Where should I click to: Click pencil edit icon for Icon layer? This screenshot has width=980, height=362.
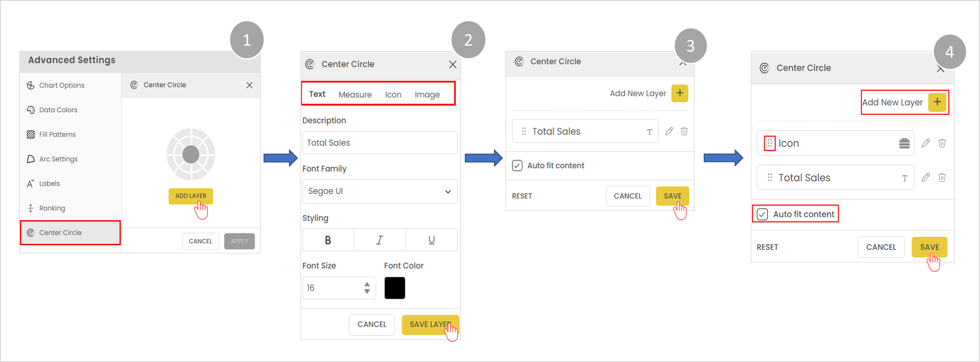pos(925,143)
